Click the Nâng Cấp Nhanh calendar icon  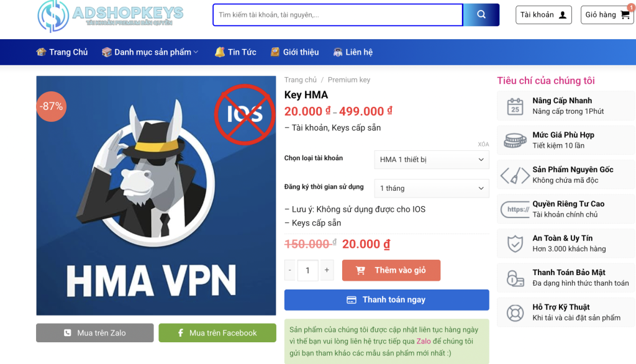(x=515, y=106)
